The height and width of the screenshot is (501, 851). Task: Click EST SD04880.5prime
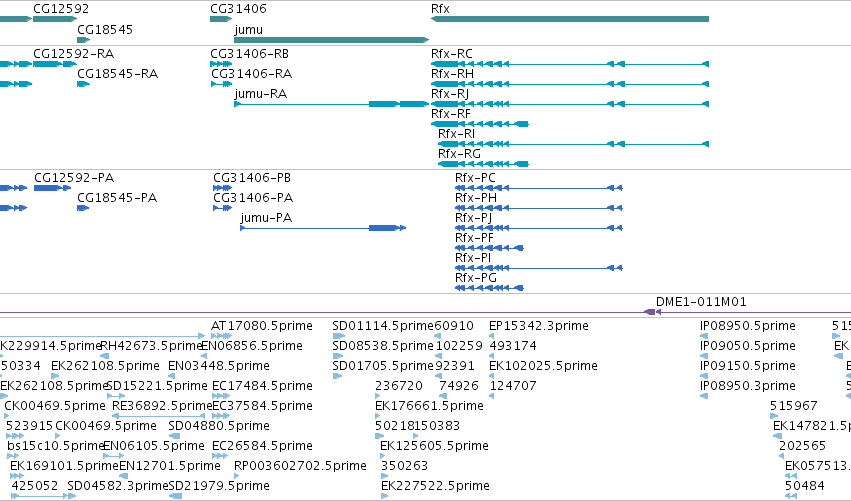[219, 426]
